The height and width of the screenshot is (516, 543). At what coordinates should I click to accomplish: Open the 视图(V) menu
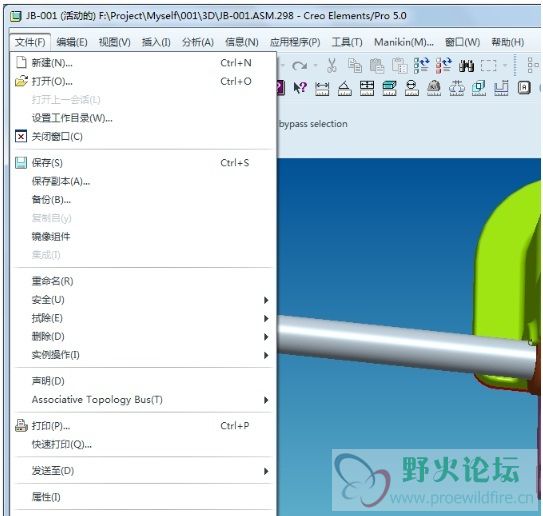[115, 42]
